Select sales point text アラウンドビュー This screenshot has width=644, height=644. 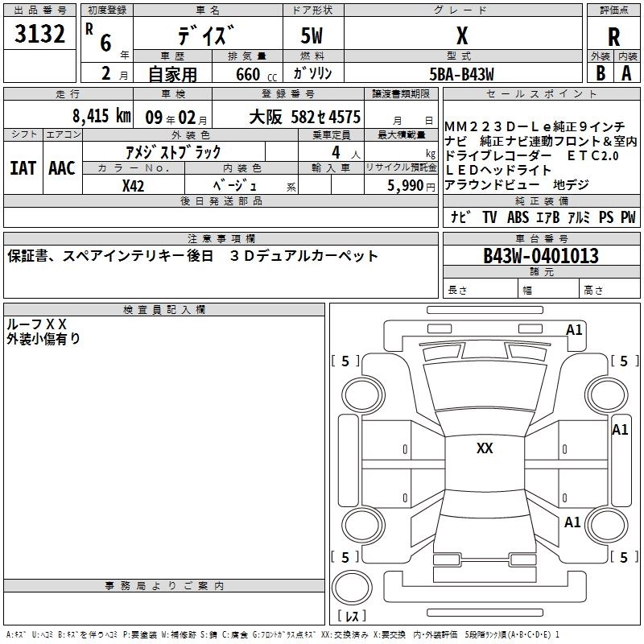[492, 185]
